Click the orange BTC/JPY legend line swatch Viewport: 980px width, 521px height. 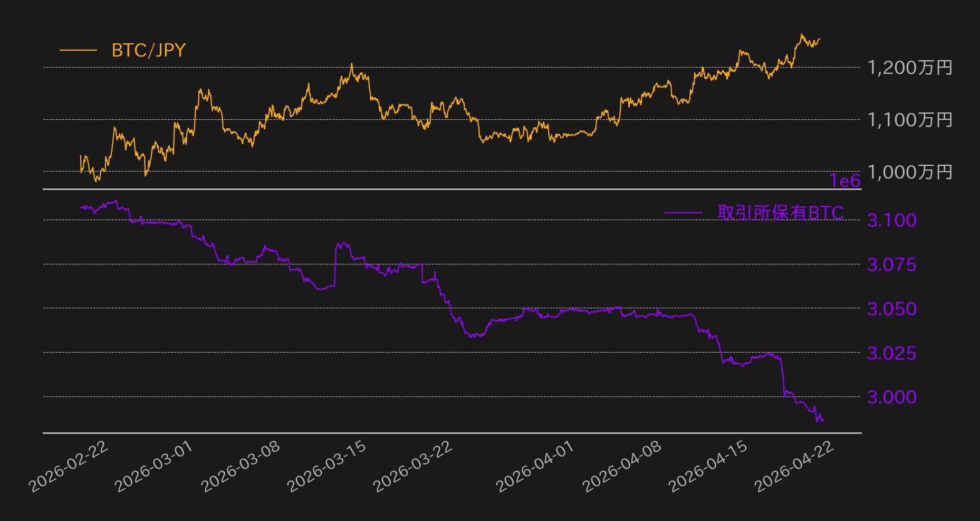78,51
